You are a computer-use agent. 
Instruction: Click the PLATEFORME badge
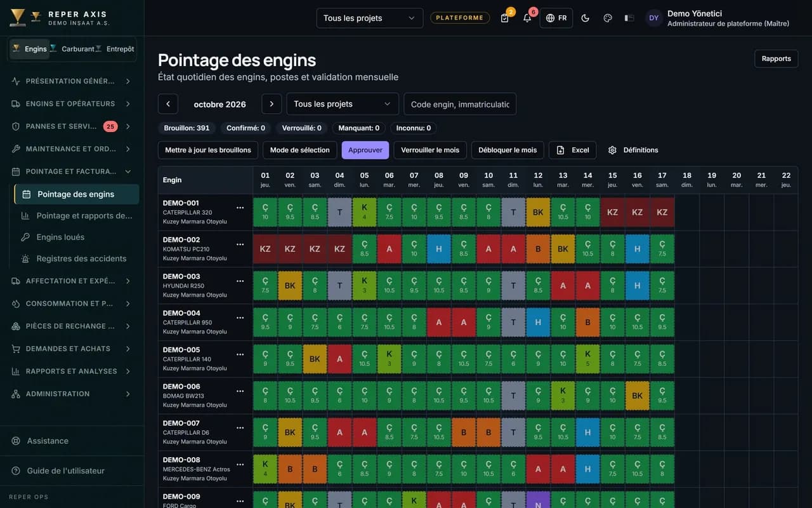[x=460, y=18]
